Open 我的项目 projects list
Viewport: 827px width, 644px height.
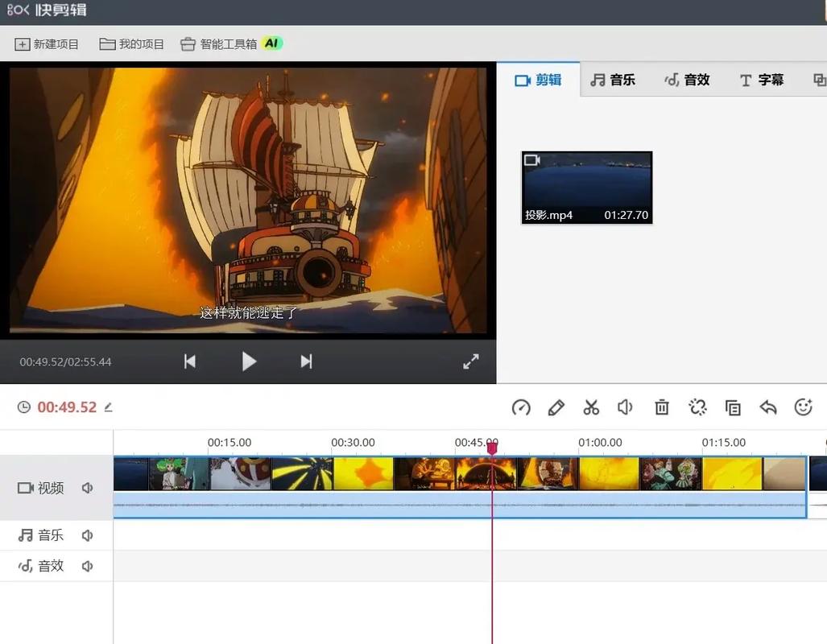tap(131, 43)
